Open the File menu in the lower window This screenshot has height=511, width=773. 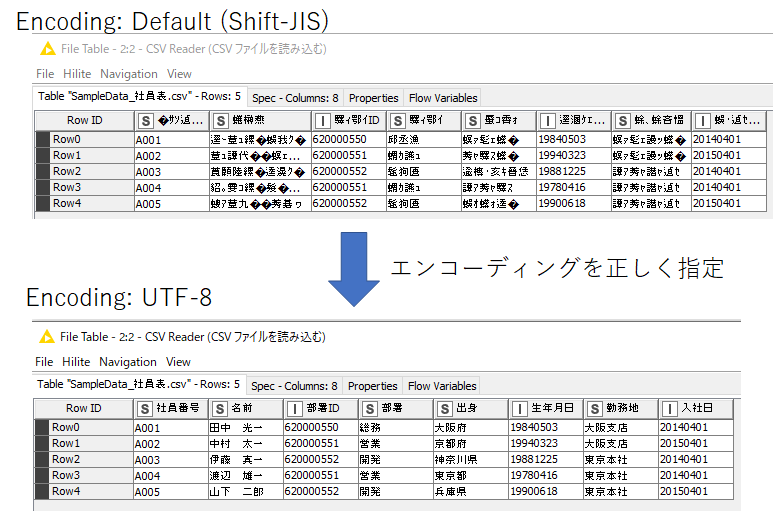click(x=44, y=362)
